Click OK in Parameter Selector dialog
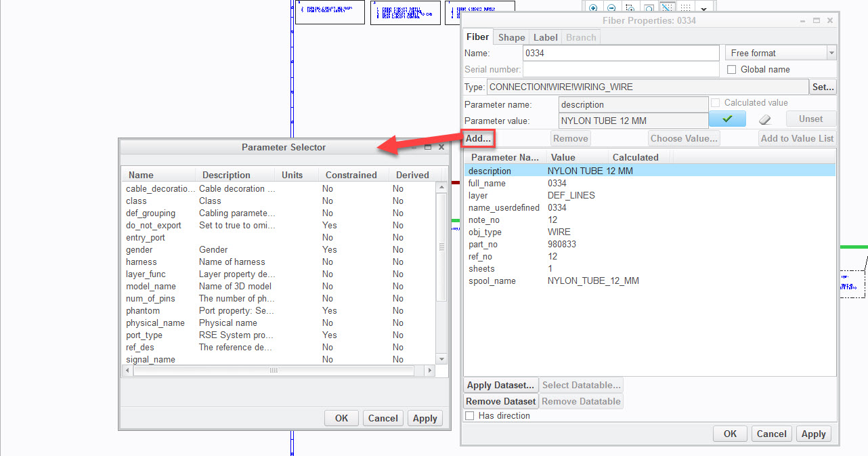 [x=341, y=418]
